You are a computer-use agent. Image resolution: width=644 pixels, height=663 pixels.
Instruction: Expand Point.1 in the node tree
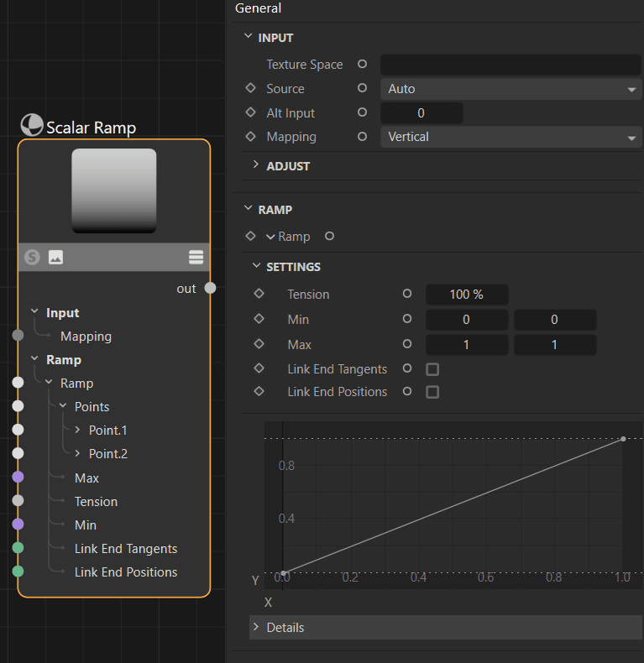pyautogui.click(x=78, y=430)
